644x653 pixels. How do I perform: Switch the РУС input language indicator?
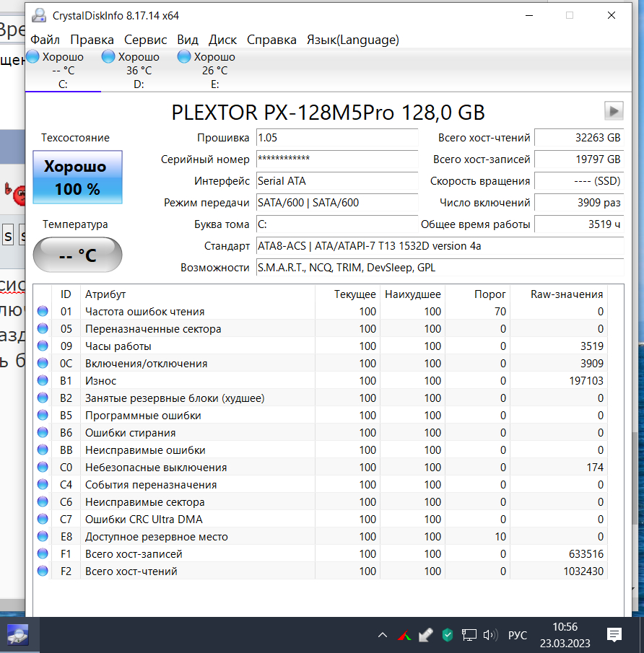(x=517, y=635)
